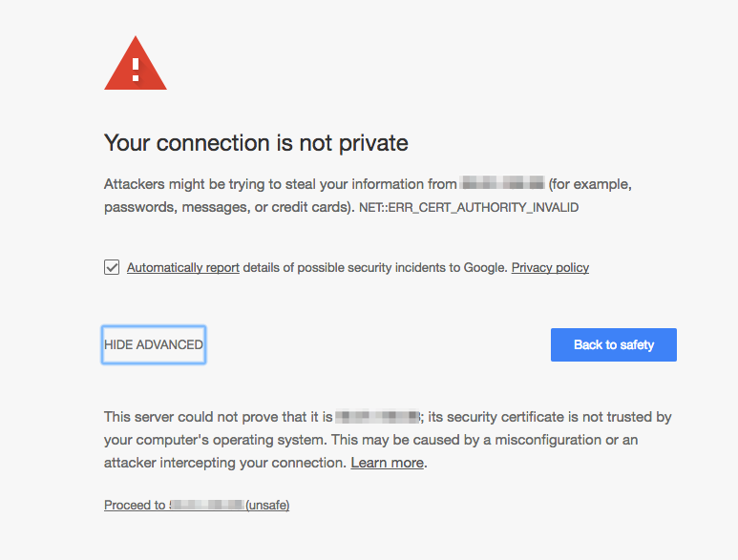The height and width of the screenshot is (560, 738).
Task: Click the red warning triangle icon
Action: pos(136,66)
